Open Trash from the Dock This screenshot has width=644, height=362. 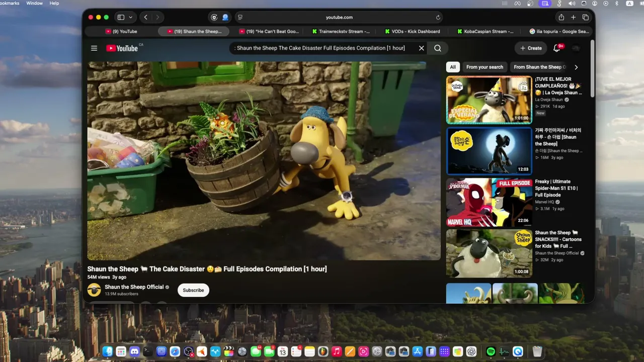537,351
